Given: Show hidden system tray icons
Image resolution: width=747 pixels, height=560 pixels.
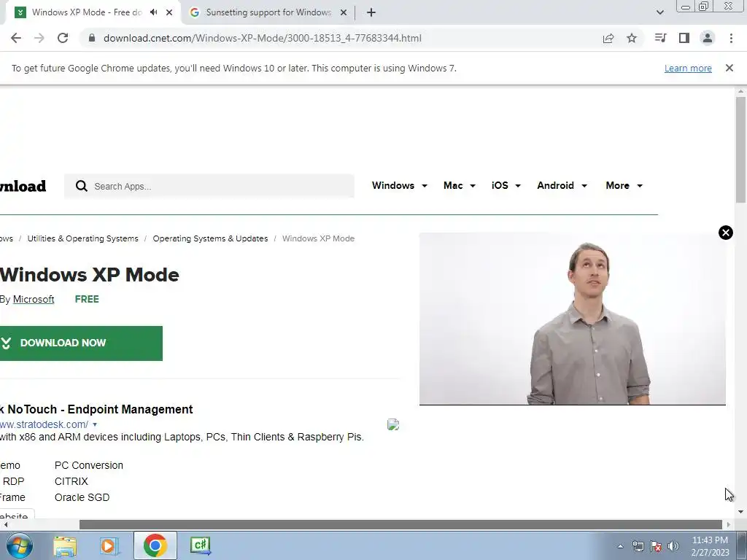Looking at the screenshot, I should [620, 546].
